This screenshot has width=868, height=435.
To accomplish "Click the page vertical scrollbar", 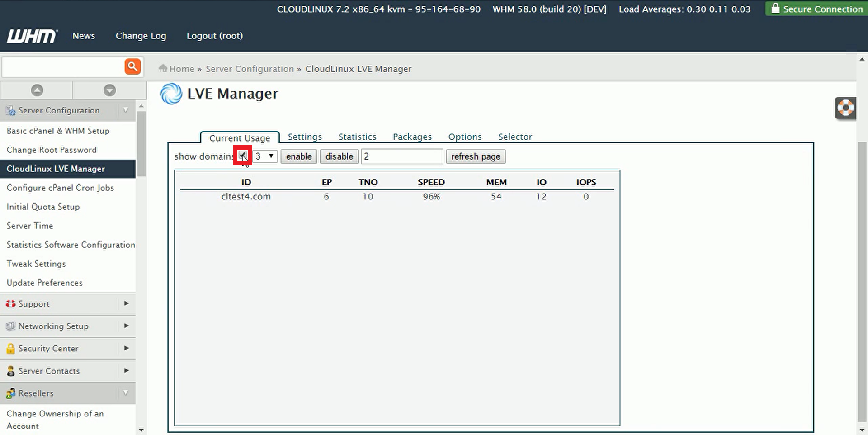I will 862,280.
